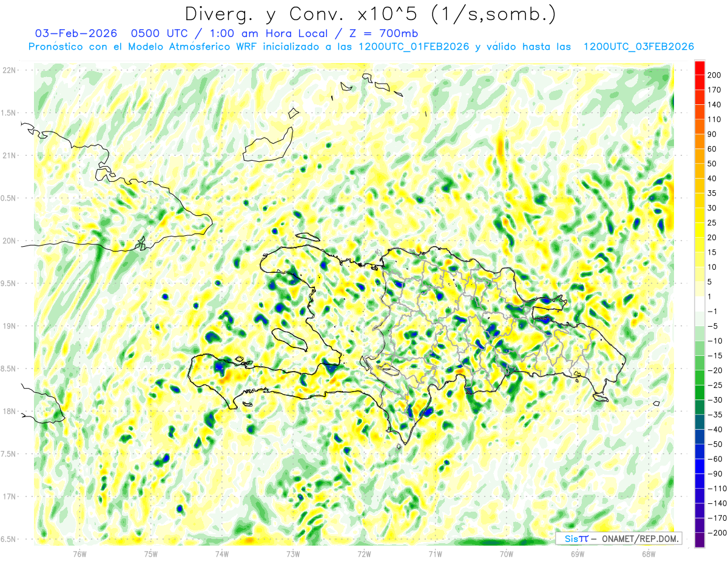Click the "-140" value on the color scale
Screen dimensions: 728x562
(x=718, y=503)
